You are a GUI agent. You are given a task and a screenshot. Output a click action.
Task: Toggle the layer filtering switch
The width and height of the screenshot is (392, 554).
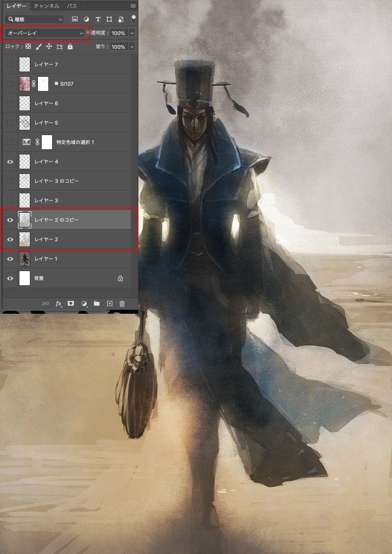click(133, 18)
